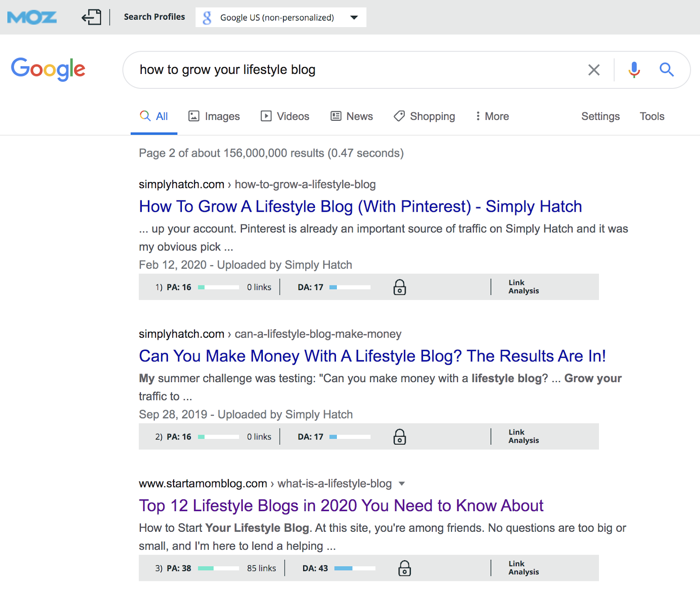The height and width of the screenshot is (600, 700).
Task: Switch to the Images tab
Action: pyautogui.click(x=214, y=116)
